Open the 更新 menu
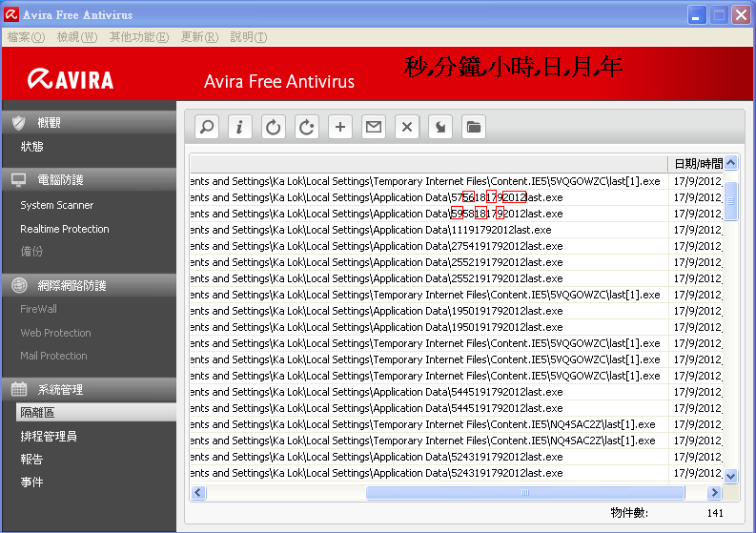 pos(197,37)
